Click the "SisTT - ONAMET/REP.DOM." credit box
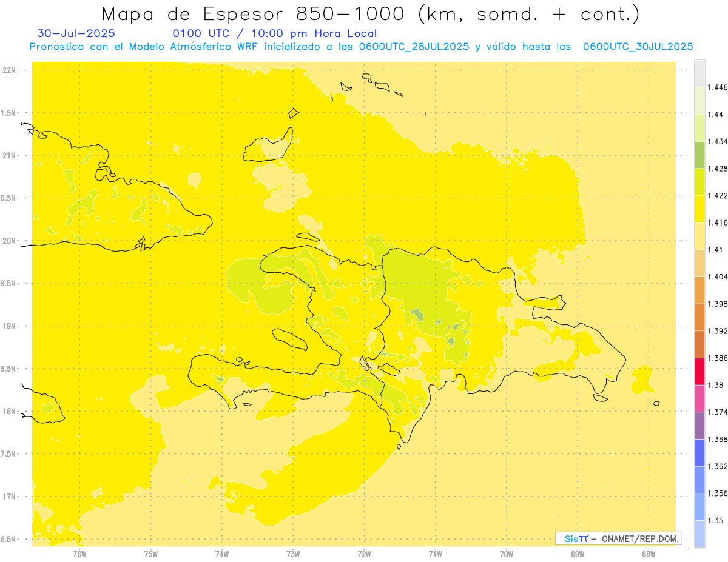 tap(618, 538)
